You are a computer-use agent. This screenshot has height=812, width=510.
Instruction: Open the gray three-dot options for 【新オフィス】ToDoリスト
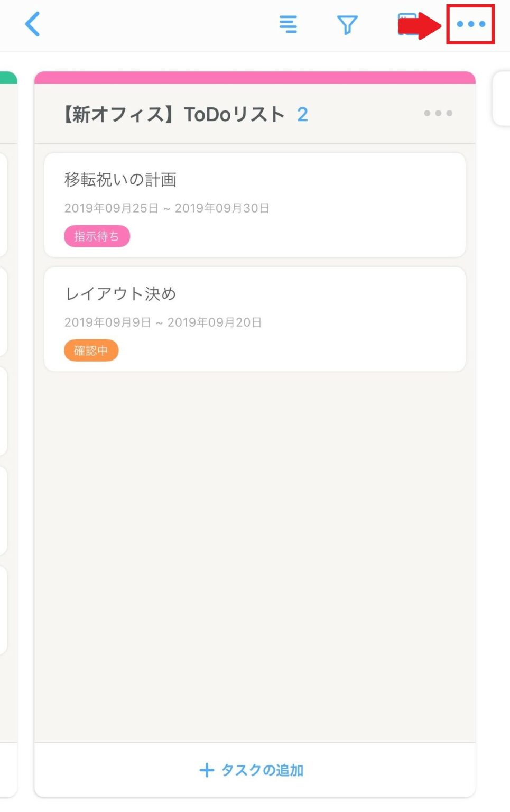click(x=438, y=113)
